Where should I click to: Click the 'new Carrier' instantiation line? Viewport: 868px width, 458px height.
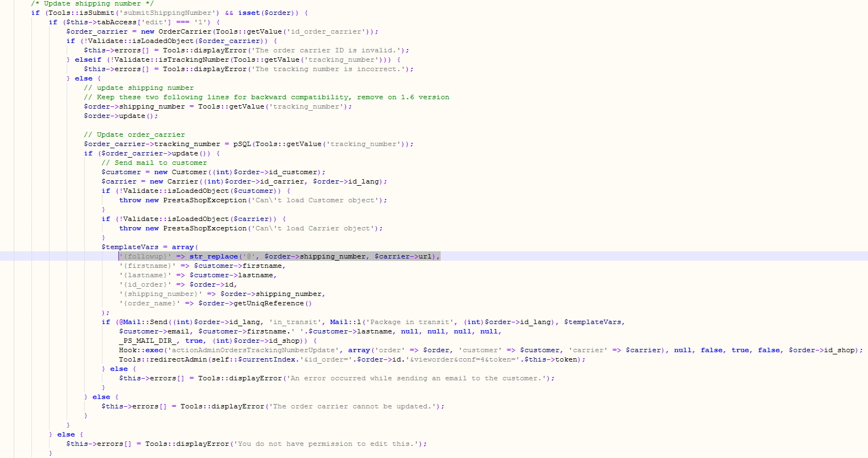pos(244,181)
